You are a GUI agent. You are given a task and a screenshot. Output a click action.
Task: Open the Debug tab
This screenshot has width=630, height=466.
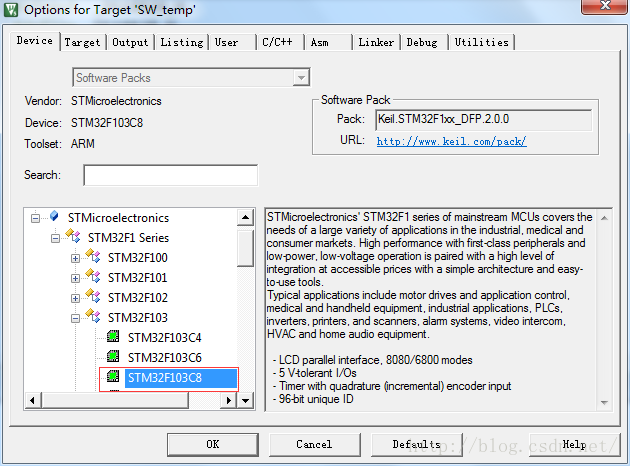pos(422,42)
